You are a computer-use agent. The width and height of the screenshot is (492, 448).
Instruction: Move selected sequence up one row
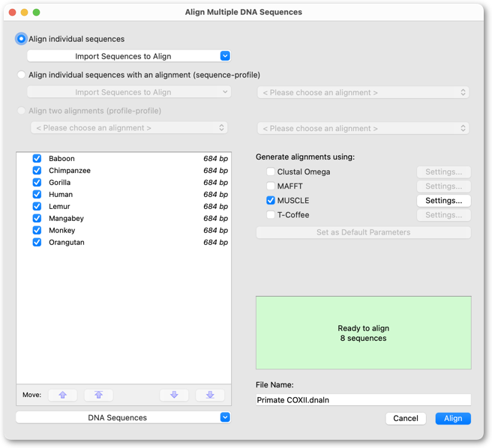click(x=63, y=395)
